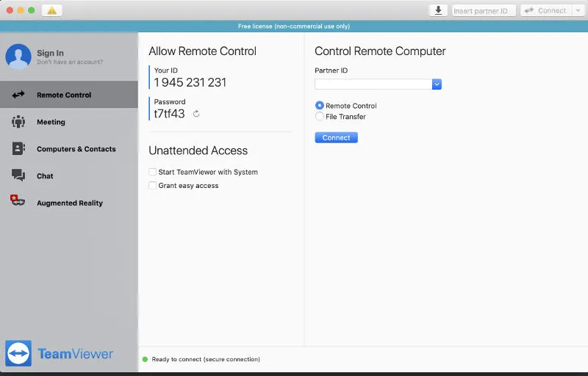Open the Computers & Contacts tab

click(x=69, y=148)
